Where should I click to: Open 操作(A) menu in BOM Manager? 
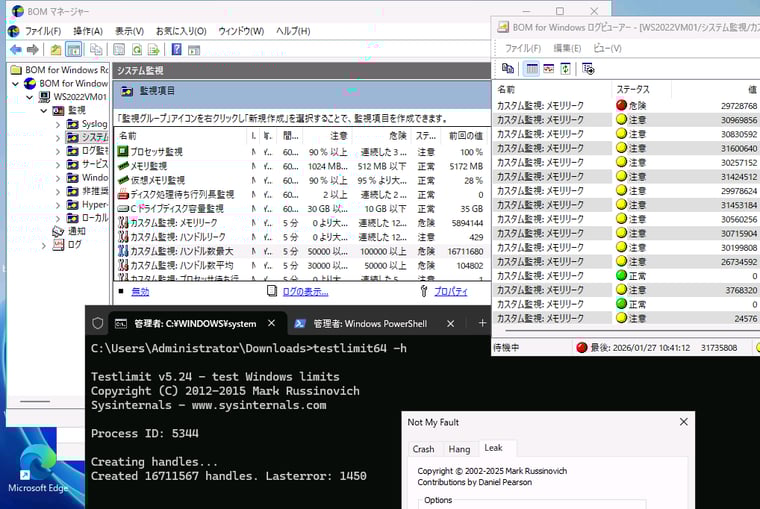coord(88,31)
